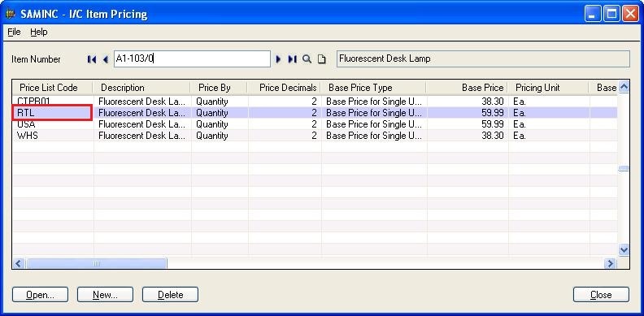
Task: Click the New... button
Action: coord(105,295)
